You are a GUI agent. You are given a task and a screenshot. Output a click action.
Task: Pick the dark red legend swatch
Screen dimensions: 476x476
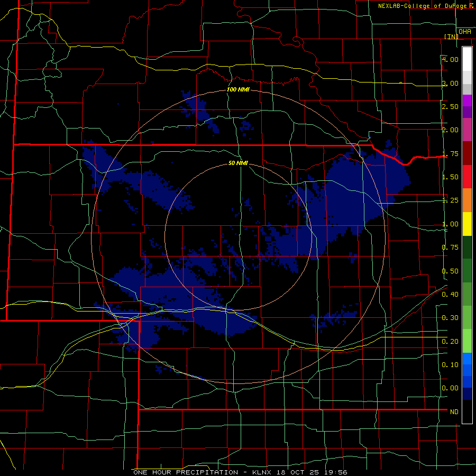(x=467, y=153)
